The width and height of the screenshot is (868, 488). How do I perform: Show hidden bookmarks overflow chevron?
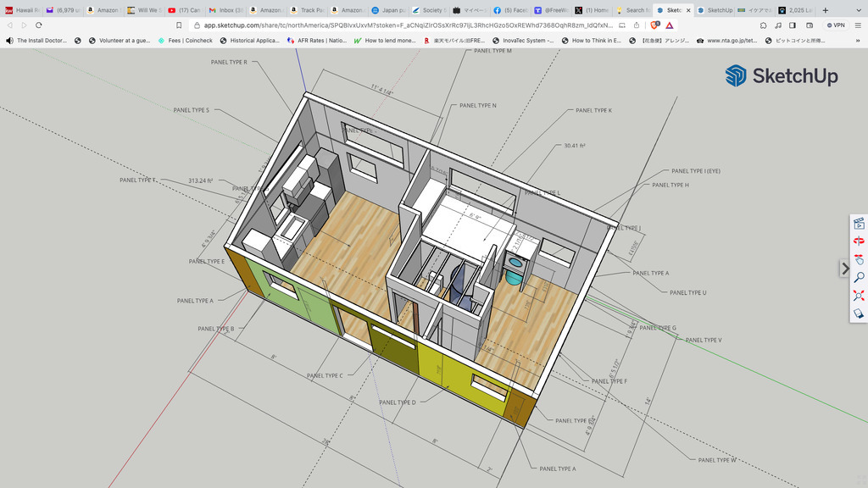858,40
